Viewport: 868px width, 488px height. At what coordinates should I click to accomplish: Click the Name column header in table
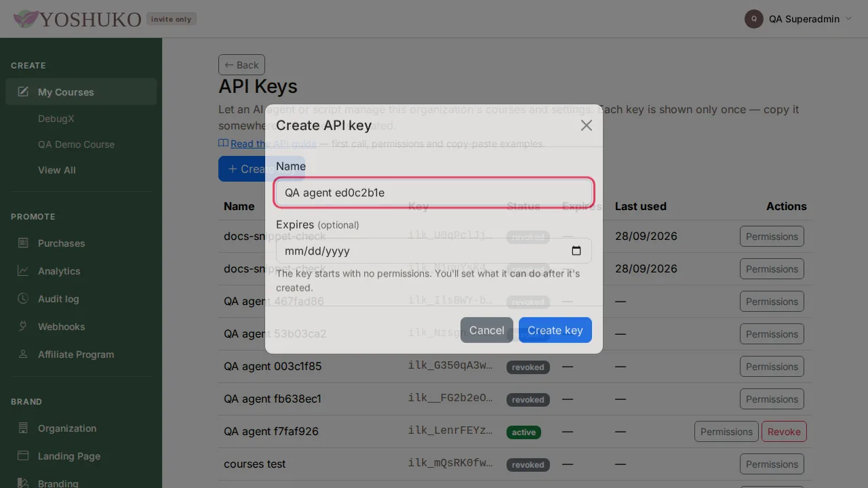[x=239, y=206]
